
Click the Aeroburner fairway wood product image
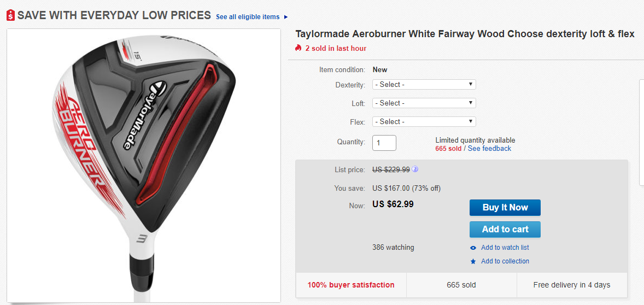144,165
